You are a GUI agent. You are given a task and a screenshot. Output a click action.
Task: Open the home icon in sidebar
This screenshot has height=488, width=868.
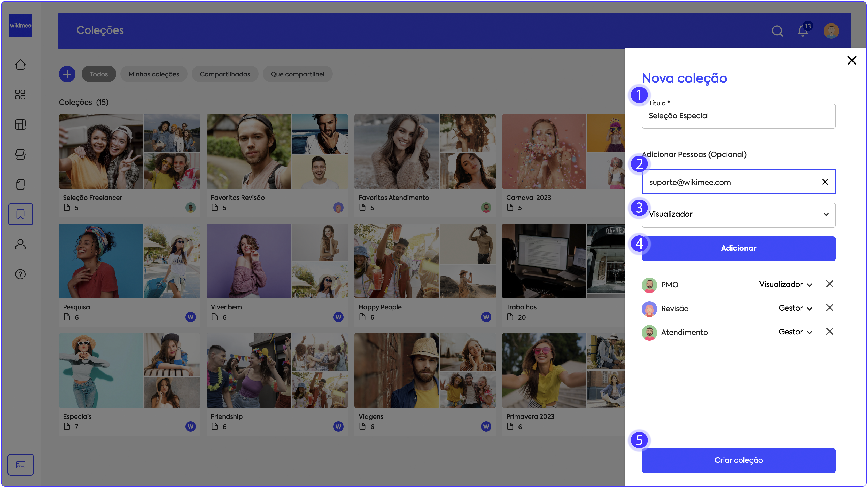[20, 65]
